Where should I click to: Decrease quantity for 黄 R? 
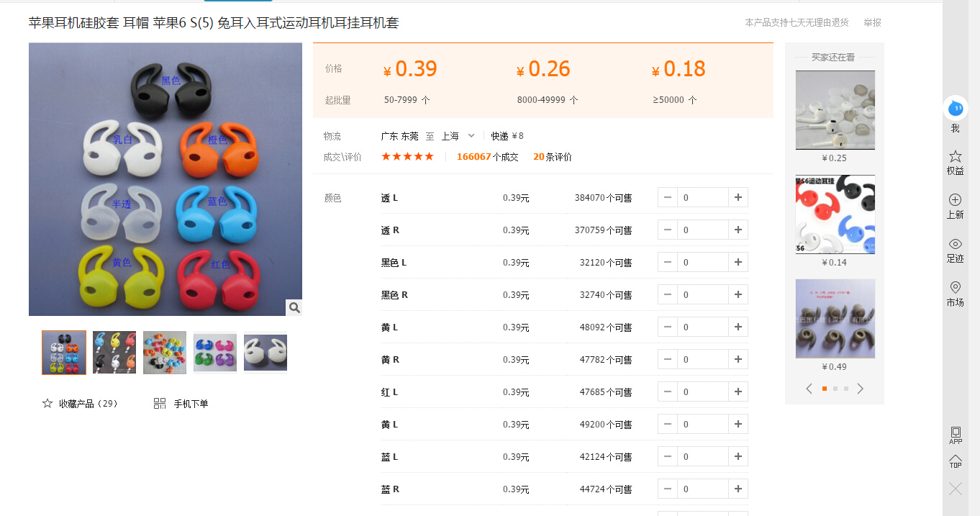point(668,359)
